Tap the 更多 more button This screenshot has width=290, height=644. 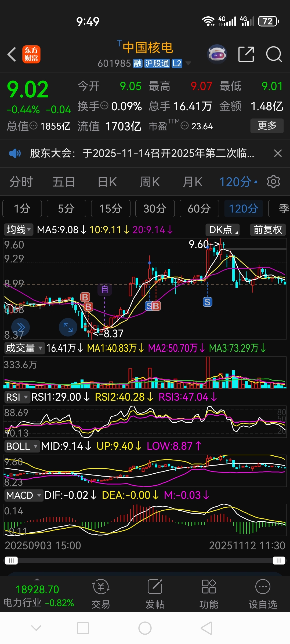(267, 126)
